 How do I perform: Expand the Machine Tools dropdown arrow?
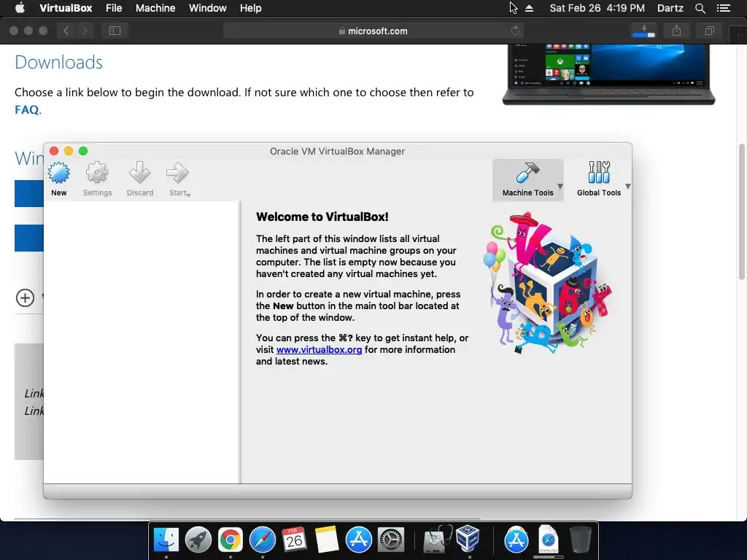click(x=560, y=187)
